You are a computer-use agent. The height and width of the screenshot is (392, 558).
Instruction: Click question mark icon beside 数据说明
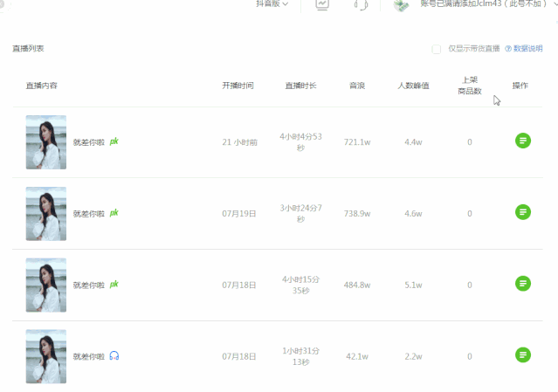[x=508, y=49]
